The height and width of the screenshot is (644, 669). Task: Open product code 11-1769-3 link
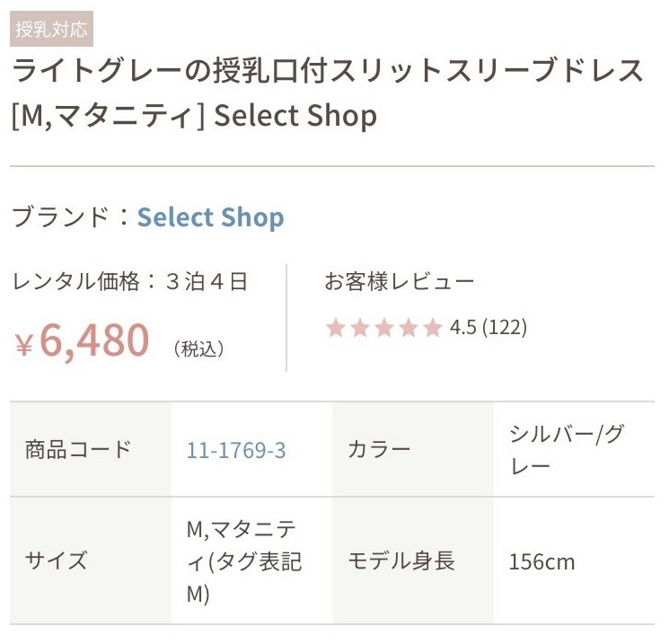coord(236,451)
